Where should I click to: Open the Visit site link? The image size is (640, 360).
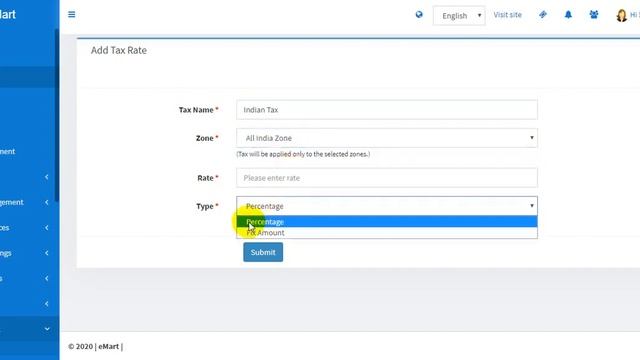click(507, 15)
